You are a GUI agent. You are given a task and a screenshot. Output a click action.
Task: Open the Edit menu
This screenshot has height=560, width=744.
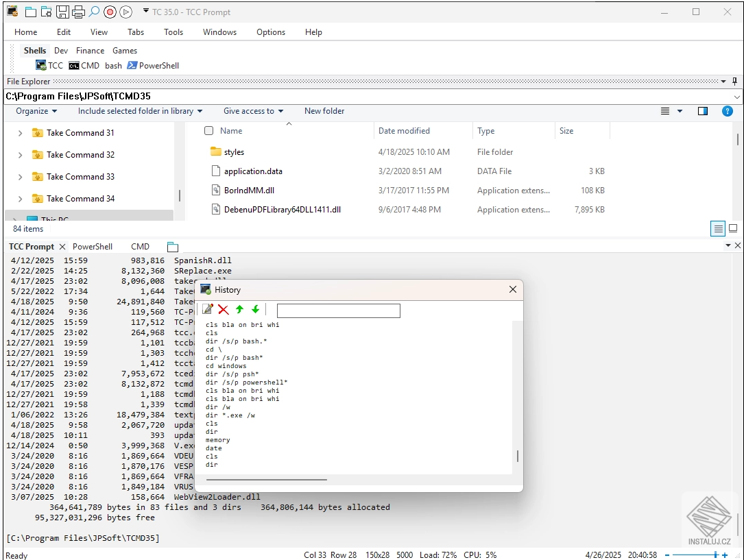point(64,32)
